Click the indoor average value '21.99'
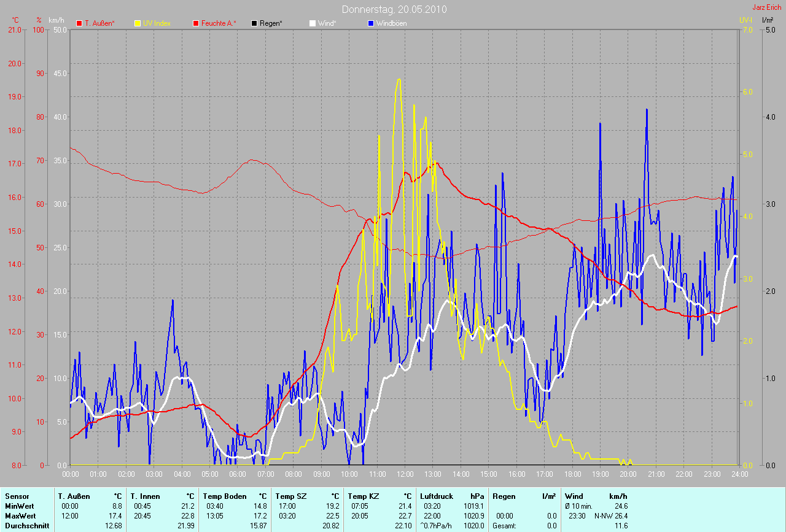 click(x=186, y=525)
